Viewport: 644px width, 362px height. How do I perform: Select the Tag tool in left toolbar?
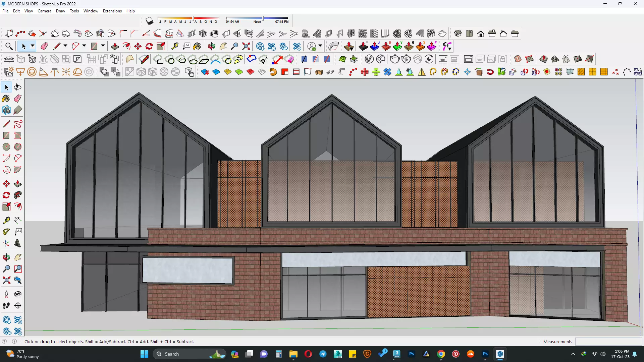pyautogui.click(x=18, y=110)
